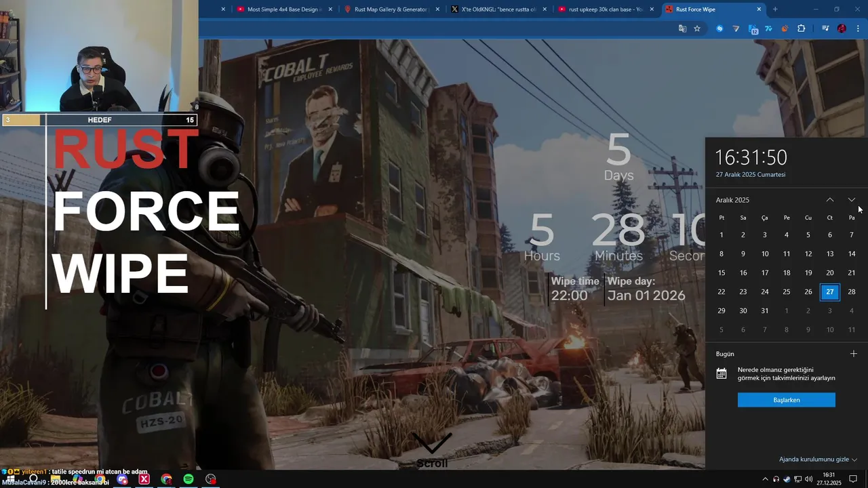This screenshot has height=488, width=868.
Task: Select December 21 in the calendar
Action: tap(852, 272)
